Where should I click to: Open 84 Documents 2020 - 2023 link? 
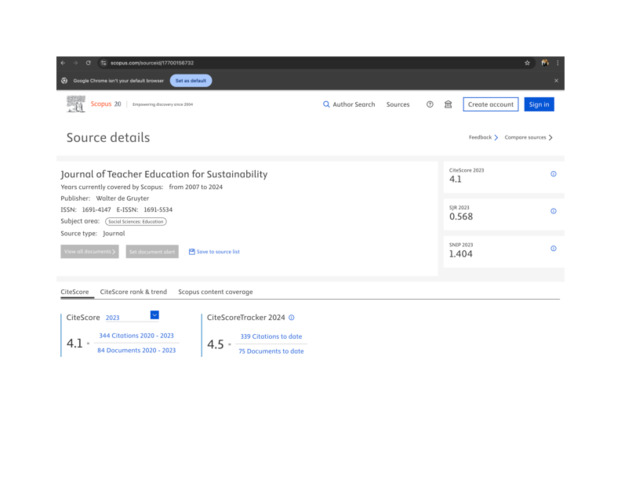(136, 350)
